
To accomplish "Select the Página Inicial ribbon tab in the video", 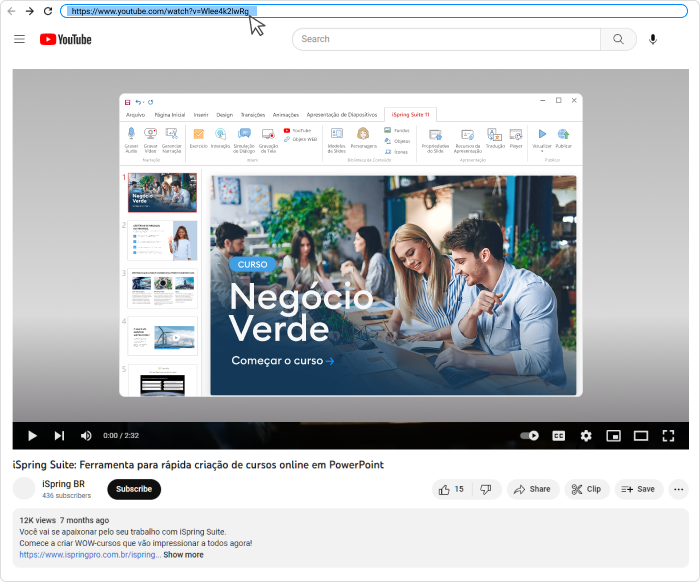I will tap(170, 115).
